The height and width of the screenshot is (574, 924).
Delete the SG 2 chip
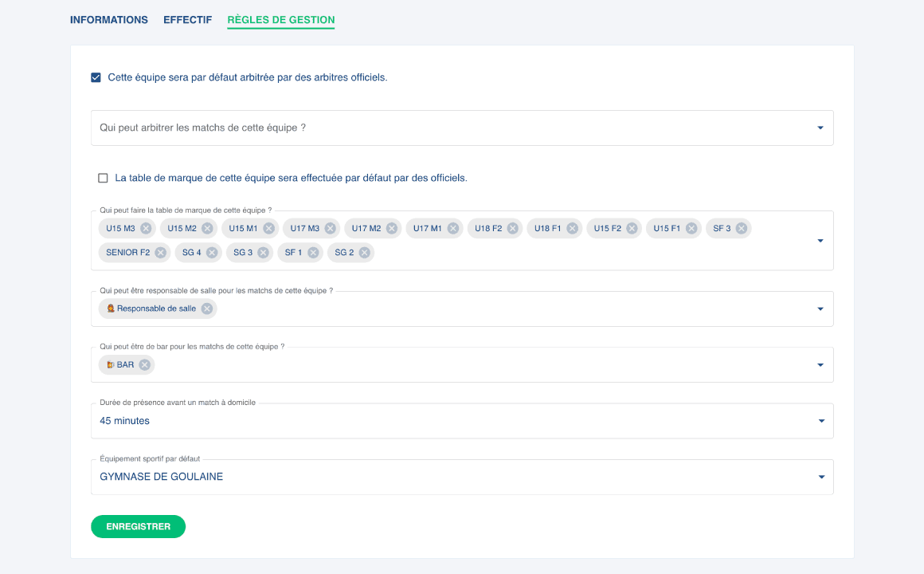364,253
